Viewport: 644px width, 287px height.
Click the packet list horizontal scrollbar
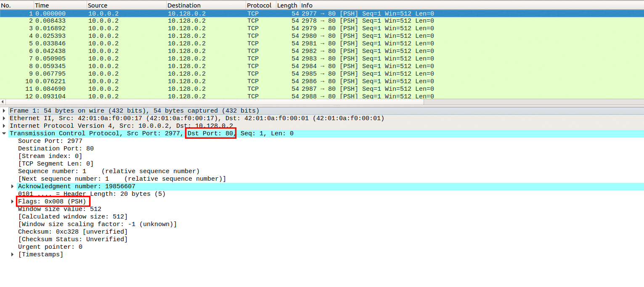(215, 102)
